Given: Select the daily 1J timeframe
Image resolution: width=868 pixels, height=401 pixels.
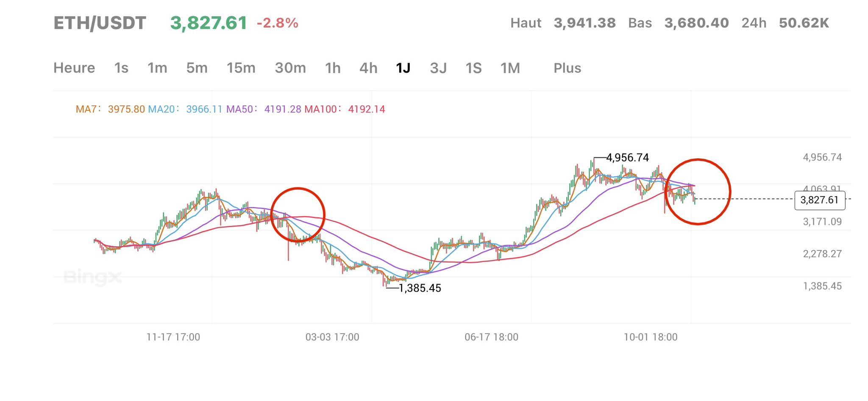Looking at the screenshot, I should [x=403, y=68].
